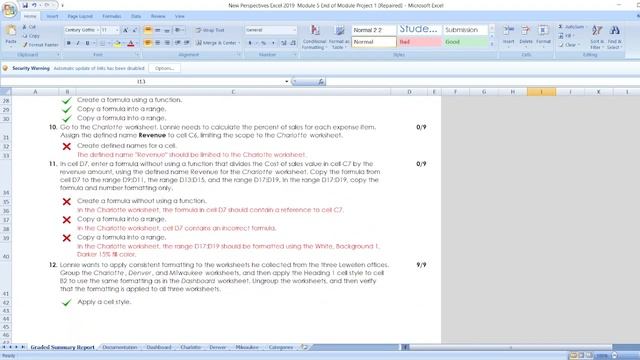This screenshot has width=640, height=360.
Task: Select the Submission cell style
Action: pyautogui.click(x=465, y=30)
